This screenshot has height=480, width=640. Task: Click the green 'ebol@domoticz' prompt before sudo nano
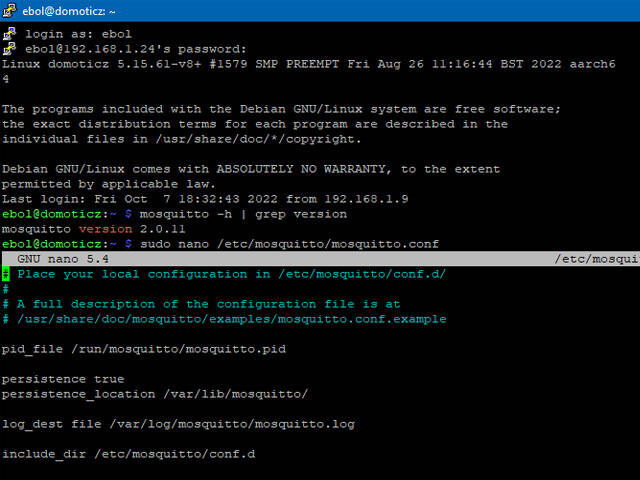[51, 244]
